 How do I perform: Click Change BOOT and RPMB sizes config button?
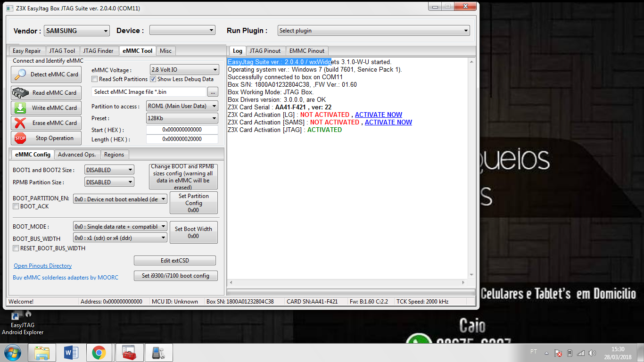click(183, 177)
